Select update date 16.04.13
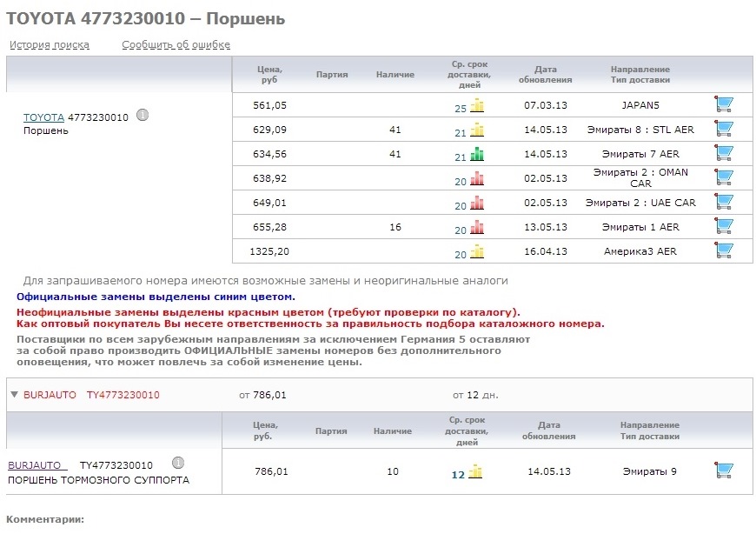Screen dimensions: 756x534 point(546,251)
